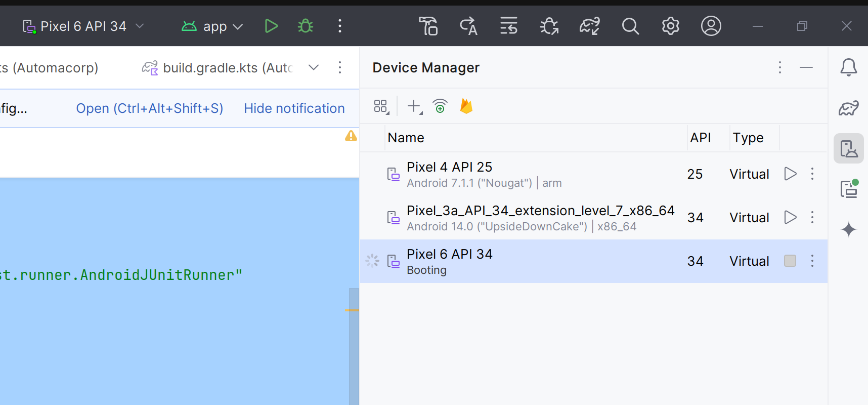Start the Pixel 4 API 25 emulator

coord(790,174)
